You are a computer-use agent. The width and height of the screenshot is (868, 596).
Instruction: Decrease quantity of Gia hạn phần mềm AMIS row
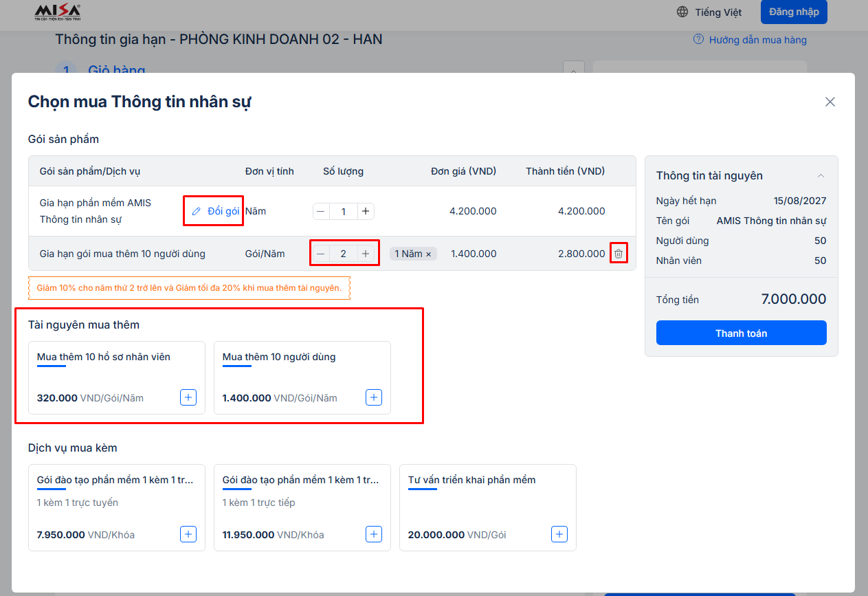click(x=321, y=212)
